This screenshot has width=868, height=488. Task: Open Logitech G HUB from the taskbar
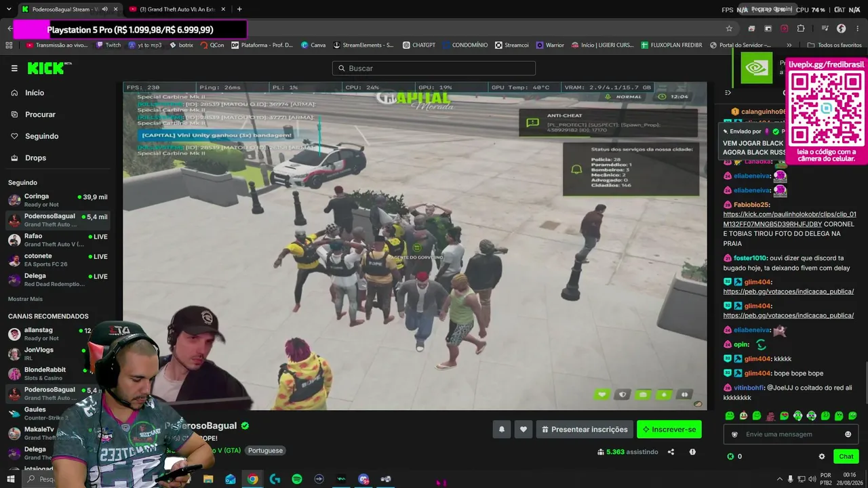click(275, 479)
